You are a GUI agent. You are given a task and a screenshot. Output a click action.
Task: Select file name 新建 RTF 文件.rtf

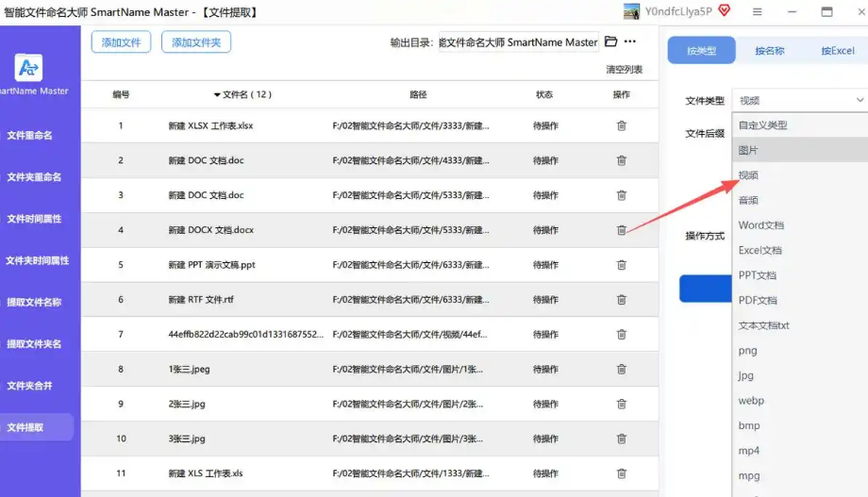(201, 299)
